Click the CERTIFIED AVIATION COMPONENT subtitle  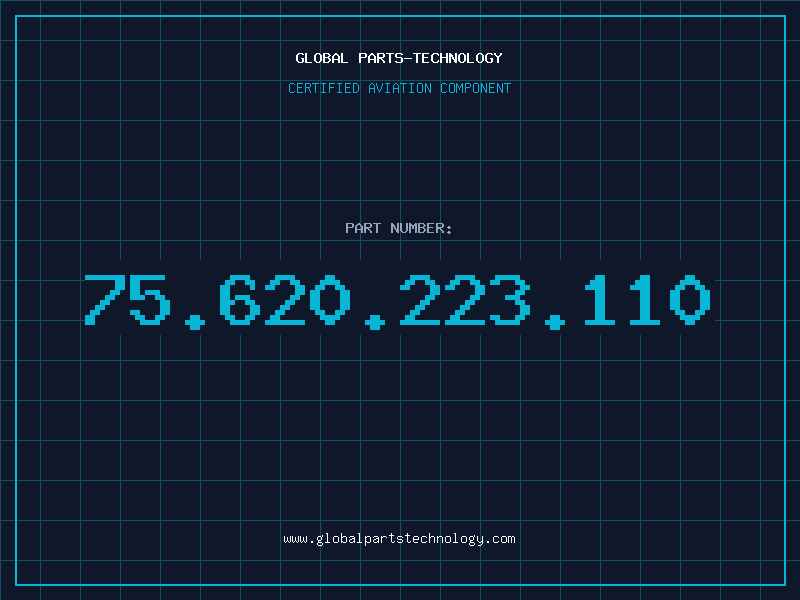(x=399, y=88)
